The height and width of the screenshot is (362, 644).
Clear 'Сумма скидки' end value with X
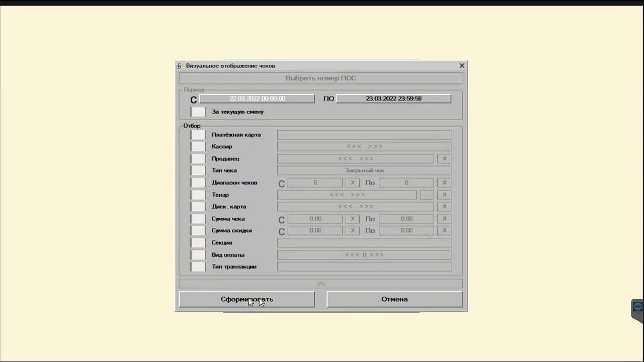pyautogui.click(x=444, y=230)
